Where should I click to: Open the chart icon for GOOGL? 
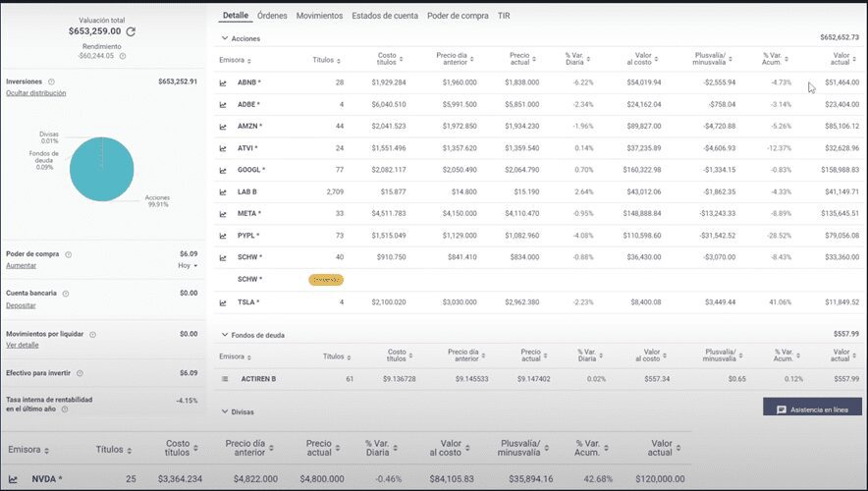224,170
